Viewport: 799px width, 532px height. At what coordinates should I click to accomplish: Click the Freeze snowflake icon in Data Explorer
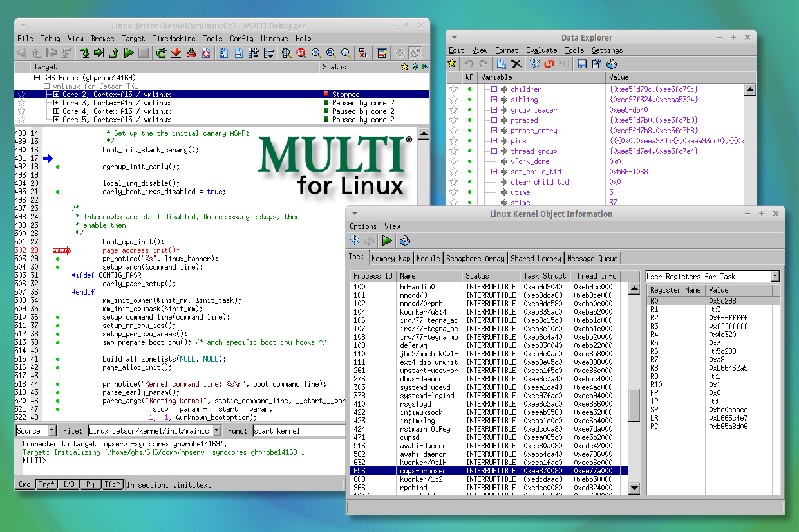pyautogui.click(x=534, y=64)
